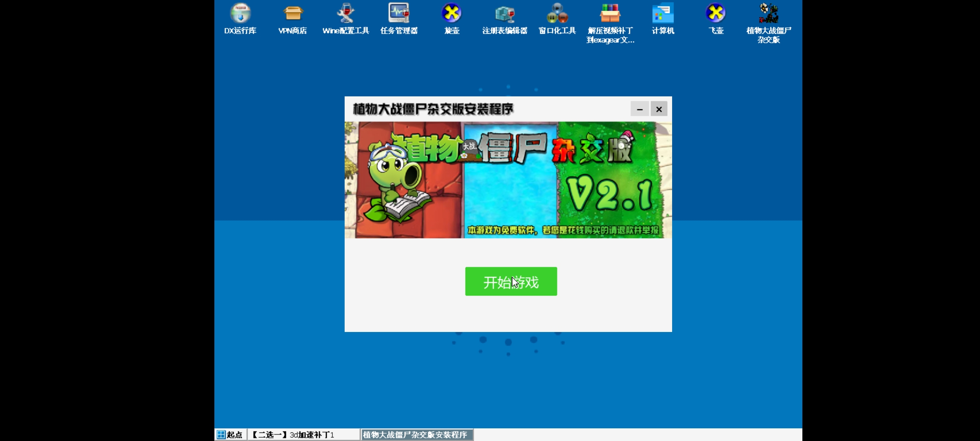Viewport: 980px width, 441px height.
Task: Minimize the installer window
Action: pos(639,109)
